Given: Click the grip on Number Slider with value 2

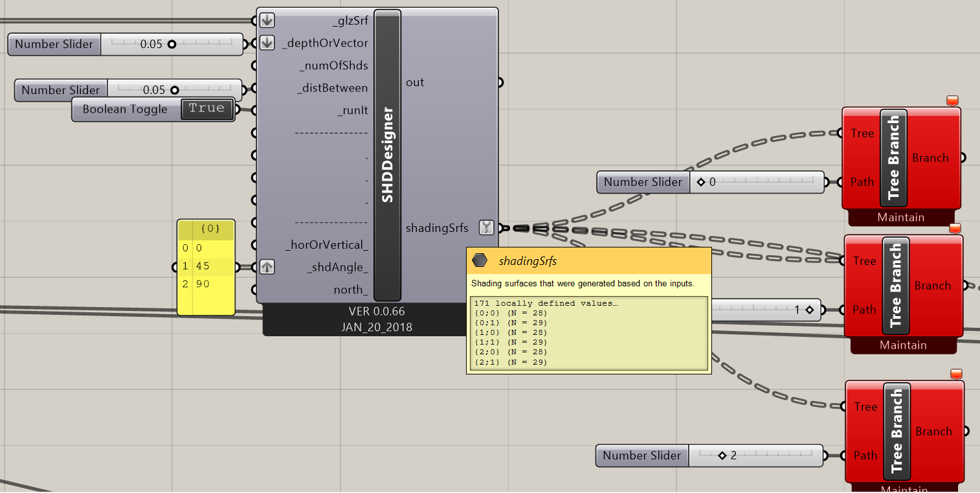Looking at the screenshot, I should pyautogui.click(x=722, y=455).
